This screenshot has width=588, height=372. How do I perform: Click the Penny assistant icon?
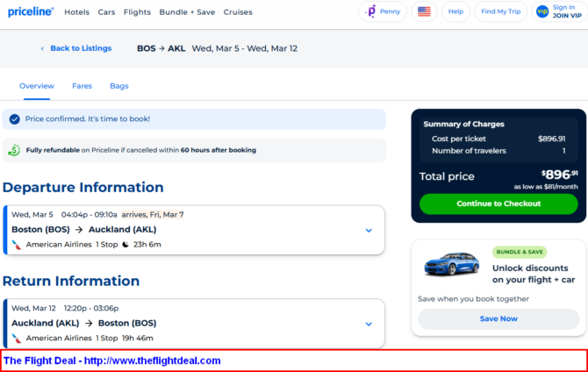(371, 11)
